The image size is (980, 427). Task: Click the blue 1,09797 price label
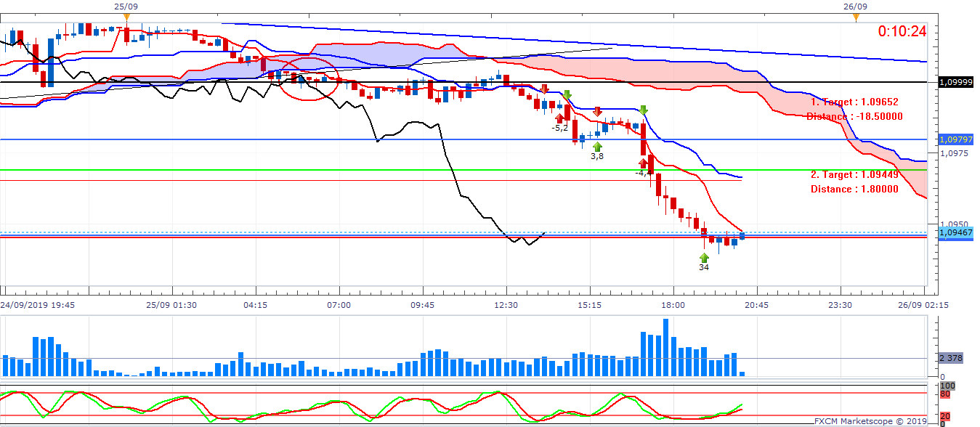[x=955, y=139]
